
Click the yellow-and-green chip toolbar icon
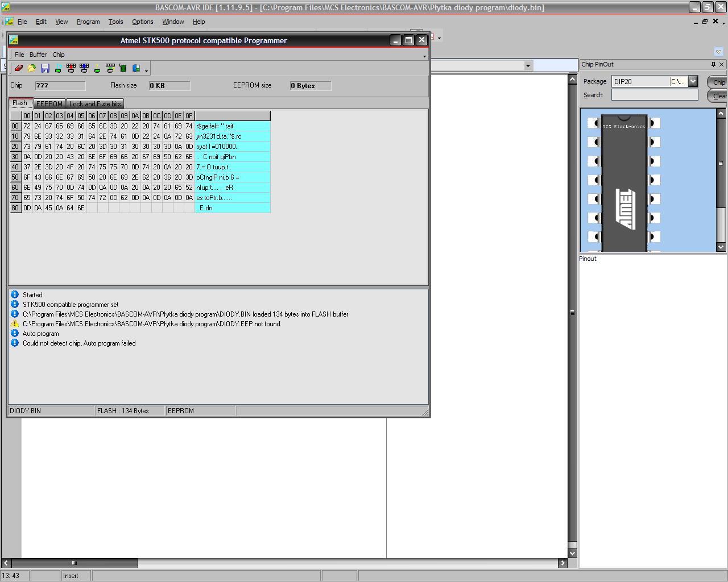[97, 69]
